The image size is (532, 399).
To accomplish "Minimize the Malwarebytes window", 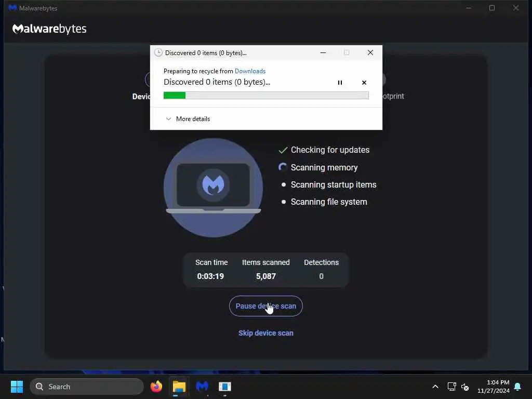I will pyautogui.click(x=469, y=8).
